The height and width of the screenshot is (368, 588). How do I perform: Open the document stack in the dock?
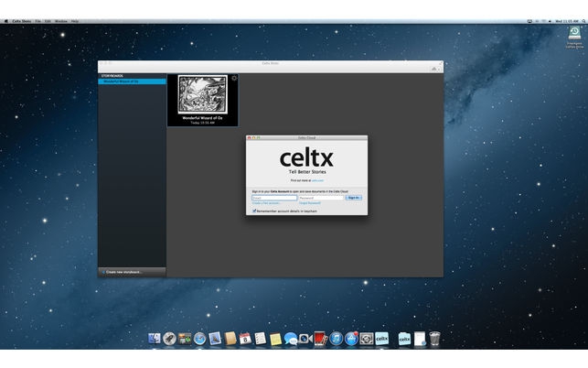coord(420,339)
